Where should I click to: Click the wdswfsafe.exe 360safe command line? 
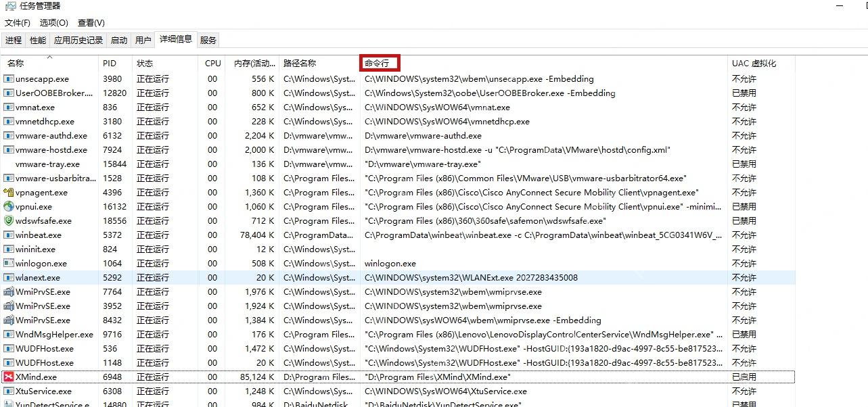[x=485, y=221]
